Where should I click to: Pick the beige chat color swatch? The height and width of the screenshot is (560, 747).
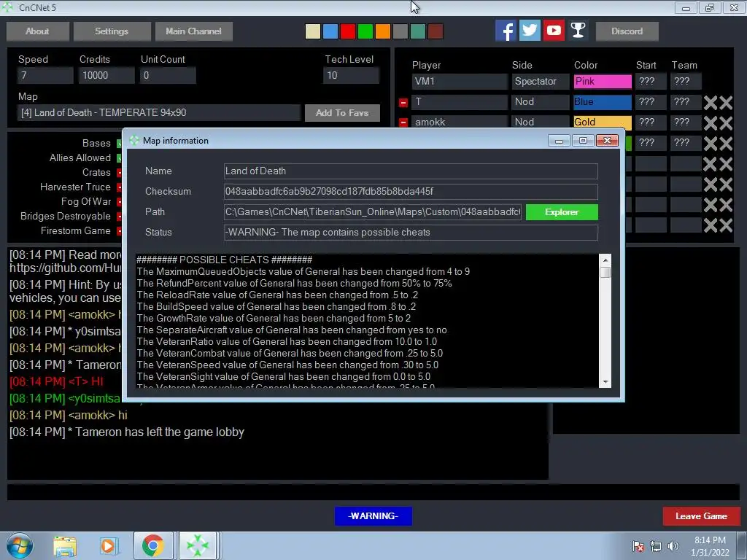[x=312, y=31]
